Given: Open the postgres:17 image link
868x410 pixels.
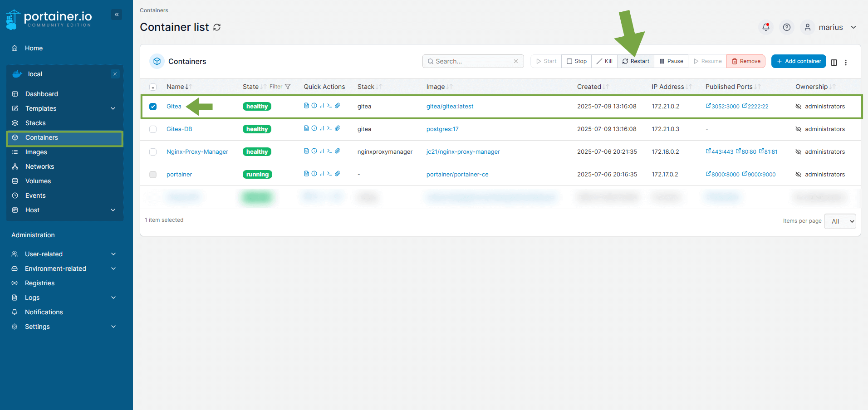Looking at the screenshot, I should click(442, 129).
